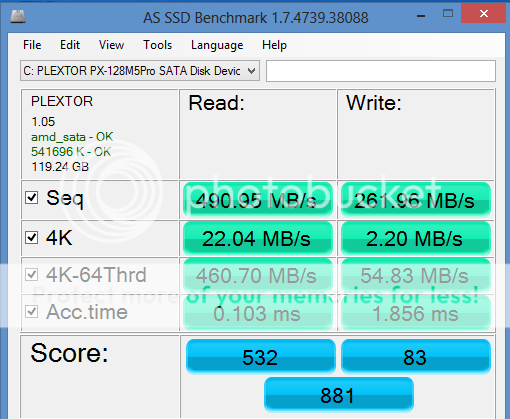The height and width of the screenshot is (419, 510).
Task: Click the write score 83
Action: pyautogui.click(x=415, y=357)
